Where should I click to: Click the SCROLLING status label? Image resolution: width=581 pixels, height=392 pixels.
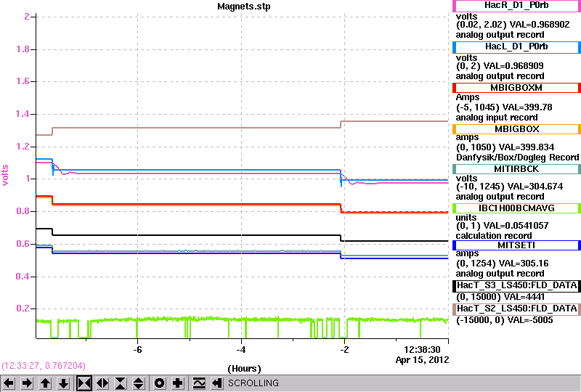[253, 383]
